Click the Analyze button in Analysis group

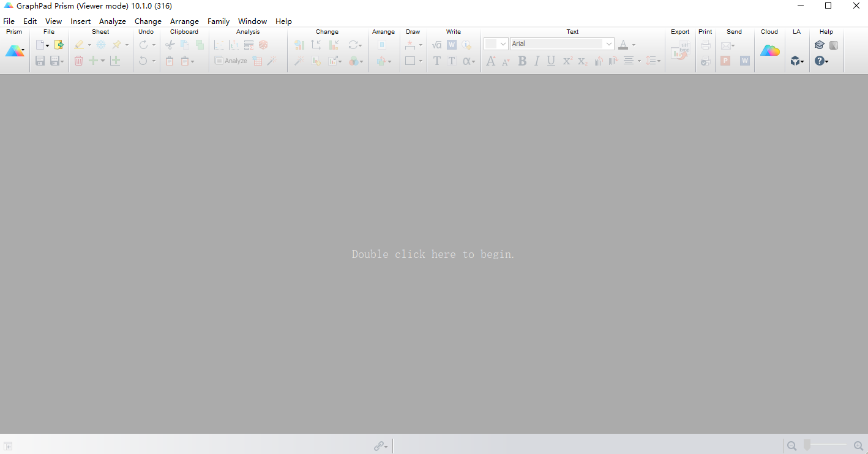231,61
